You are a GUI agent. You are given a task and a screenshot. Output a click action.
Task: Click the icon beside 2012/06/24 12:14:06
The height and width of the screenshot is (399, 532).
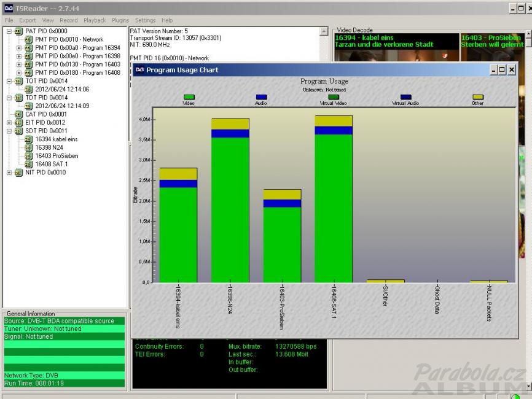point(29,90)
